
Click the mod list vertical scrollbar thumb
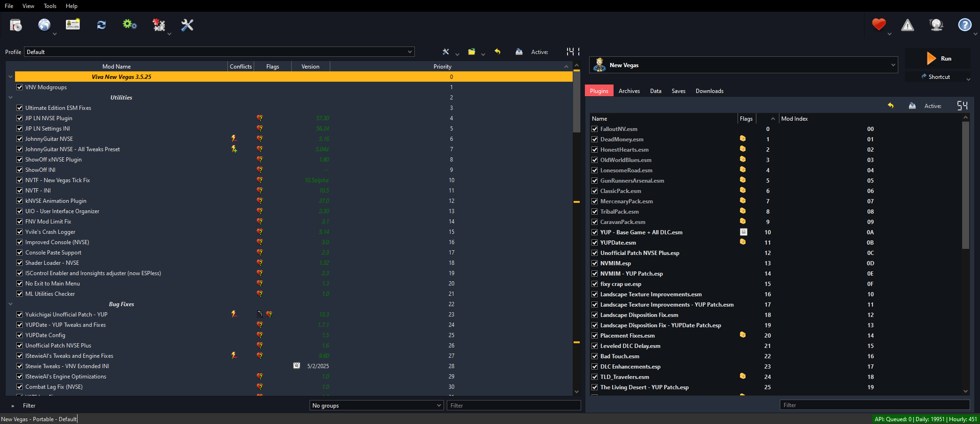[576, 101]
